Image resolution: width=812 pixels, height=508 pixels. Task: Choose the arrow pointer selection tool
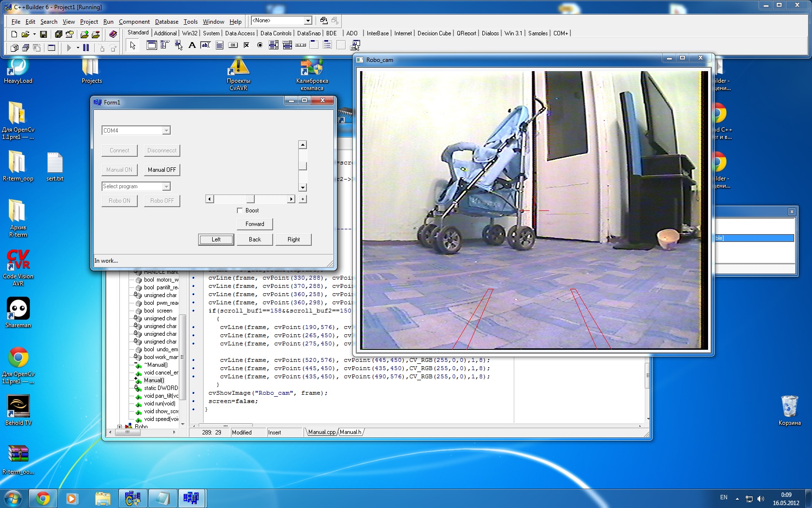pos(133,45)
